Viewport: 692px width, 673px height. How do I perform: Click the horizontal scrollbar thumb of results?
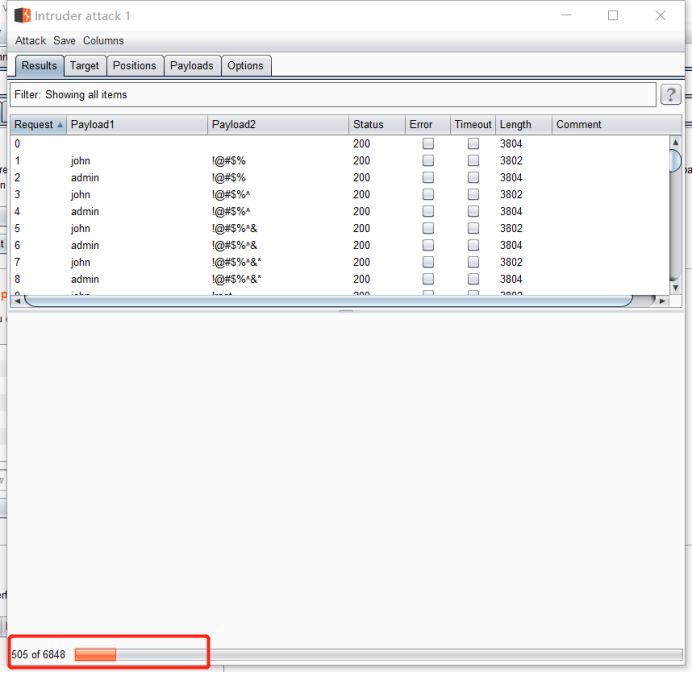coord(329,301)
